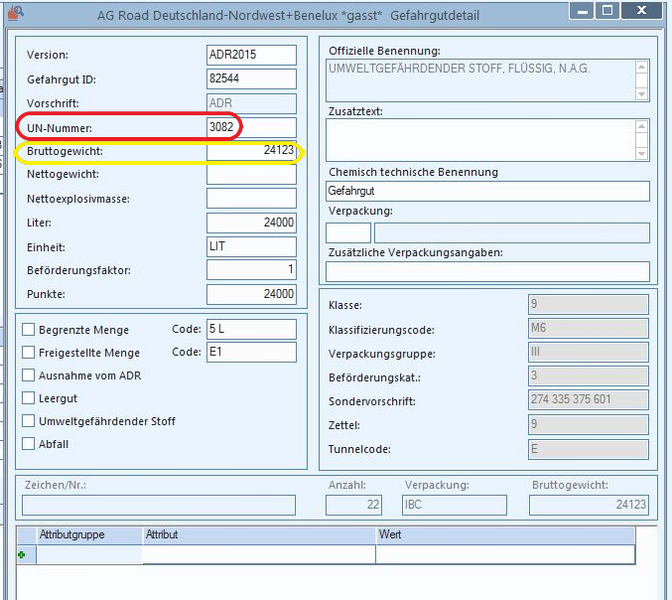Focus Zusätzliche Verpackungsangaben field
Viewport: 672px width, 600px height.
click(x=488, y=272)
